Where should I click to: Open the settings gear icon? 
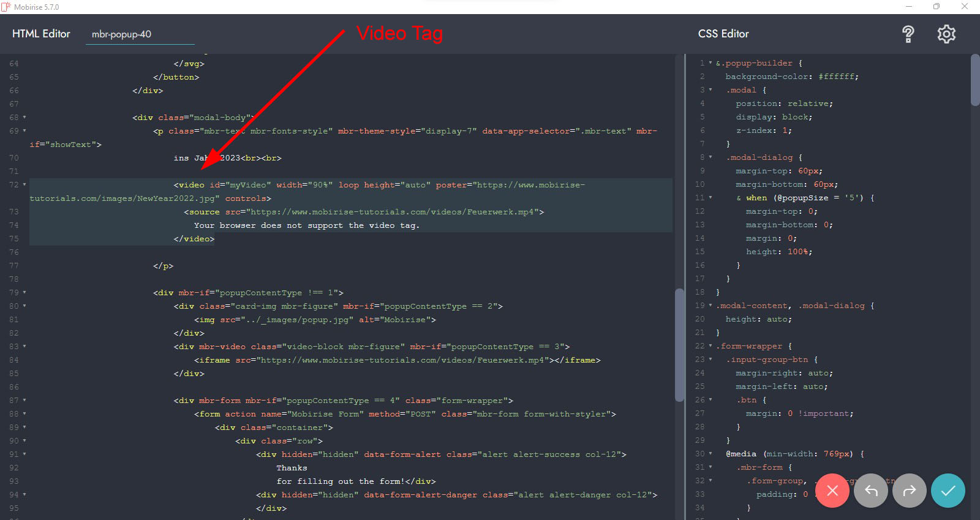[x=946, y=34]
